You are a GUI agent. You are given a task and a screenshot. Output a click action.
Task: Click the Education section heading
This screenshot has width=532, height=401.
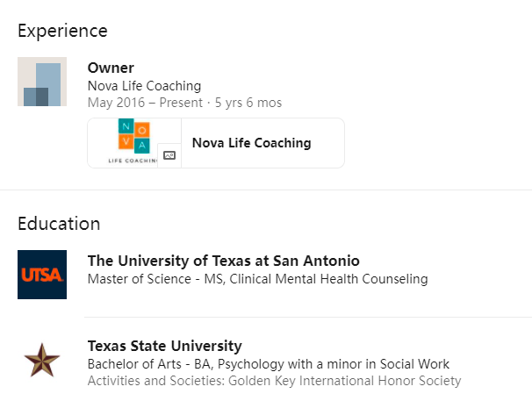coord(59,224)
